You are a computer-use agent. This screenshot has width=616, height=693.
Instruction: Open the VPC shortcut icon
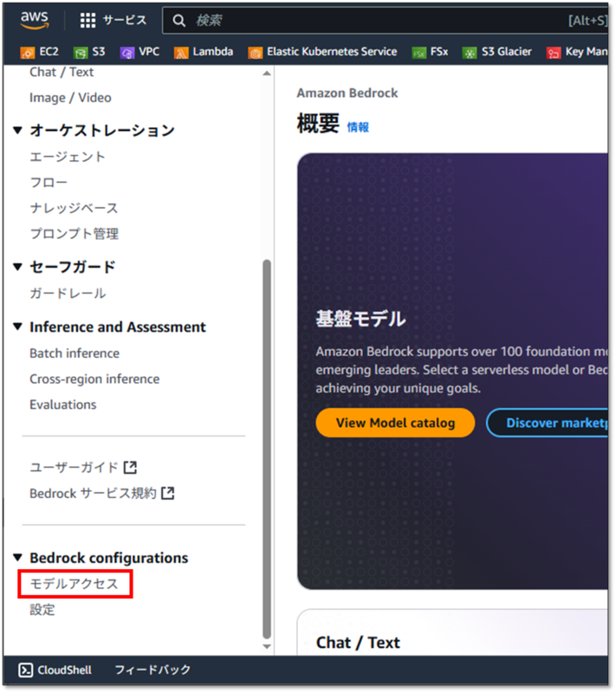coord(126,53)
